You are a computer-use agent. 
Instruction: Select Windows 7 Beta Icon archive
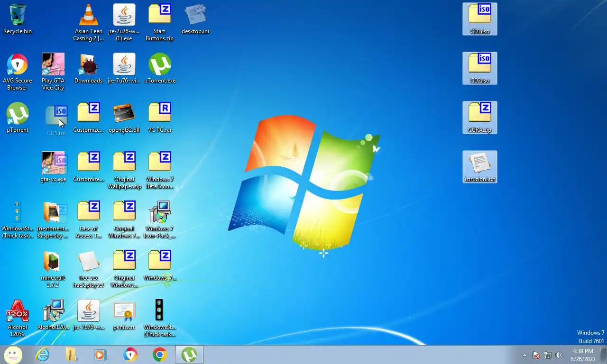click(160, 170)
